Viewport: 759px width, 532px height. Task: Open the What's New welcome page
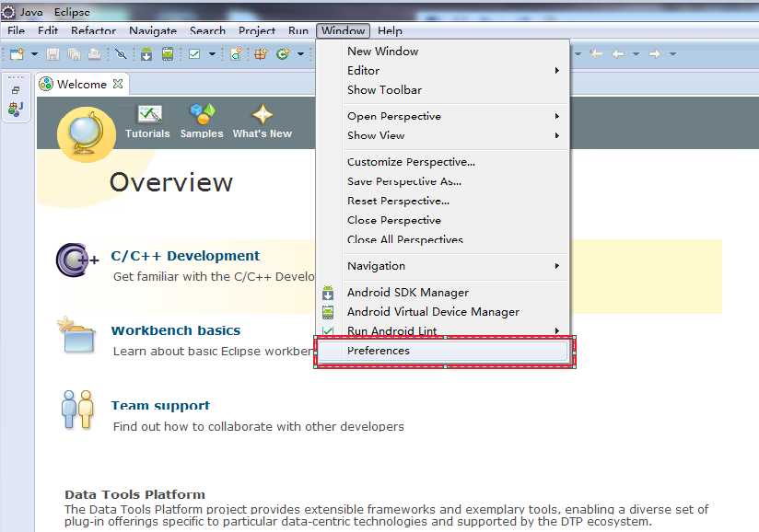[x=263, y=121]
